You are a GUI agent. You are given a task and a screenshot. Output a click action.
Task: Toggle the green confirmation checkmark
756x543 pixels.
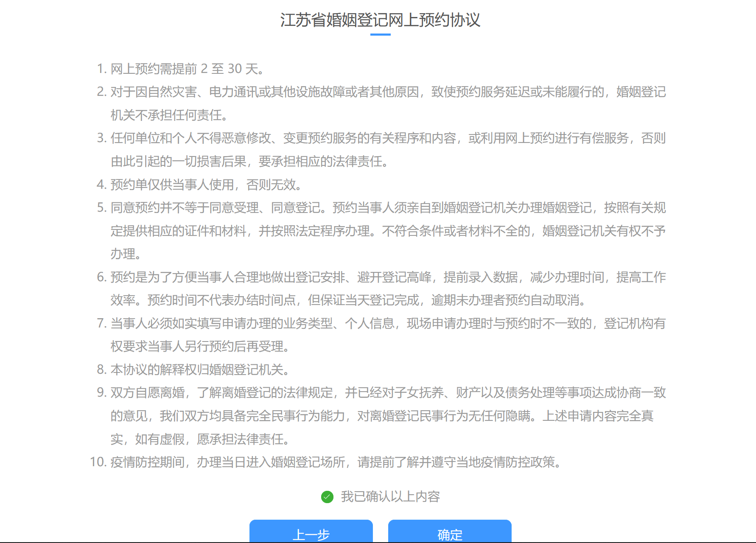coord(327,497)
